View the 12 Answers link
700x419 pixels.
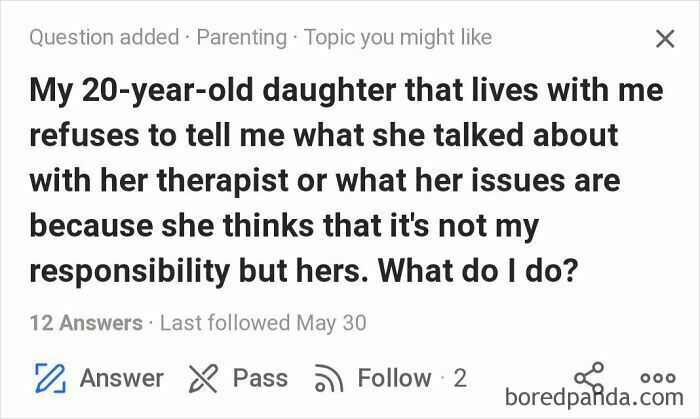pos(86,323)
